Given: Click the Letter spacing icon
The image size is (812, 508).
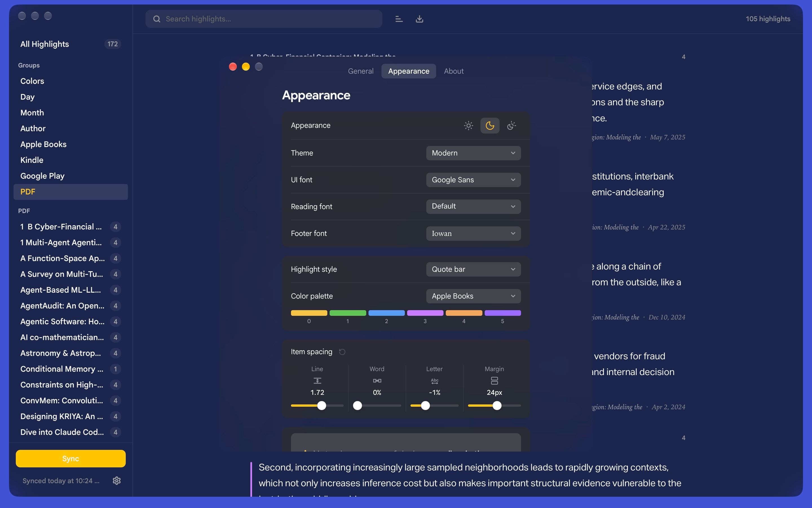Looking at the screenshot, I should point(434,381).
